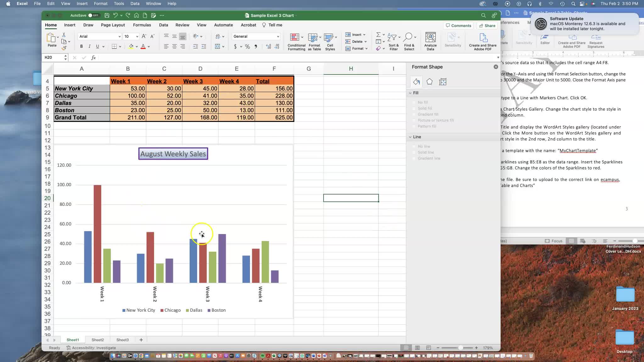
Task: Increase indent in the cell
Action: [x=204, y=47]
